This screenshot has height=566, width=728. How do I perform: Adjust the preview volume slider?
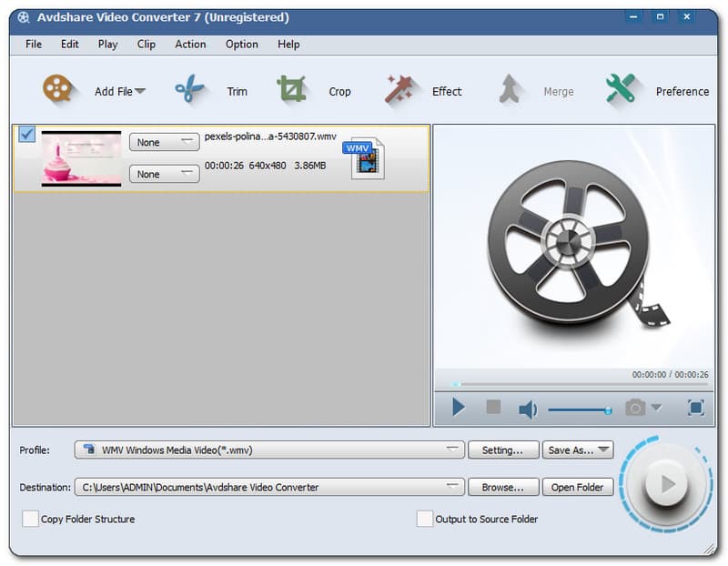(x=580, y=409)
